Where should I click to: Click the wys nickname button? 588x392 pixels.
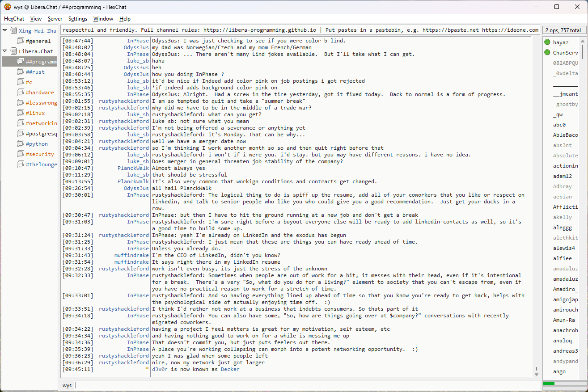[67, 385]
